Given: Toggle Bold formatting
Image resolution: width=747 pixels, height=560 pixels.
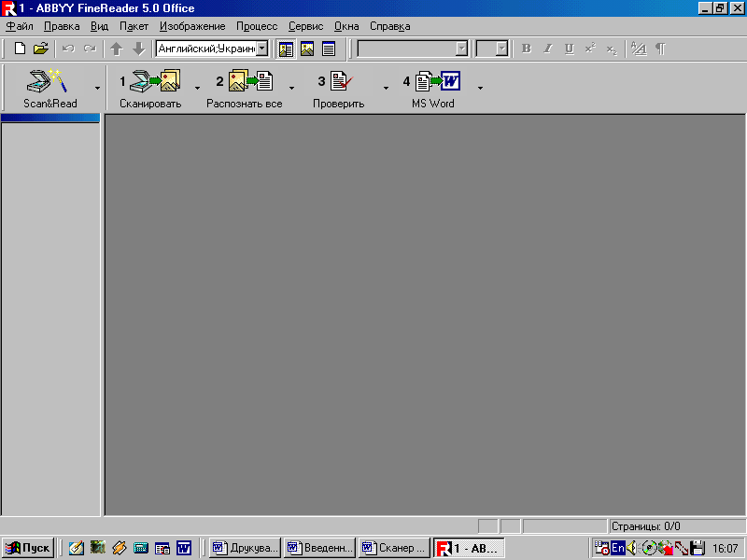Looking at the screenshot, I should pyautogui.click(x=526, y=49).
